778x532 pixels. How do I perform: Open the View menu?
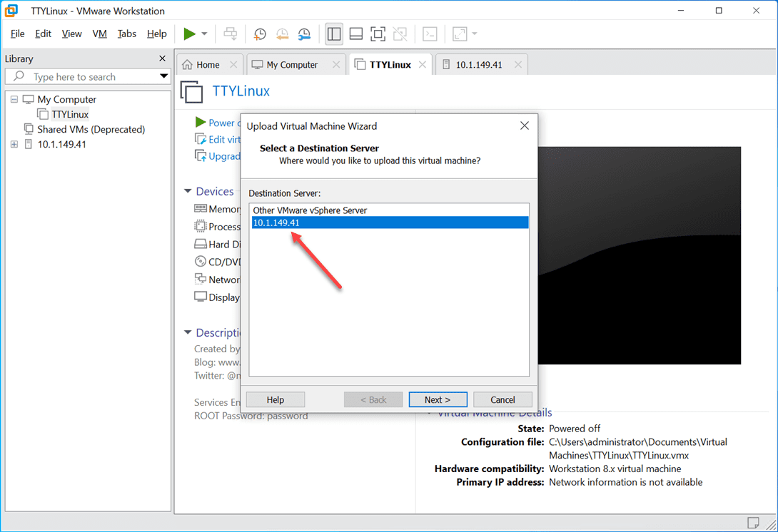71,34
